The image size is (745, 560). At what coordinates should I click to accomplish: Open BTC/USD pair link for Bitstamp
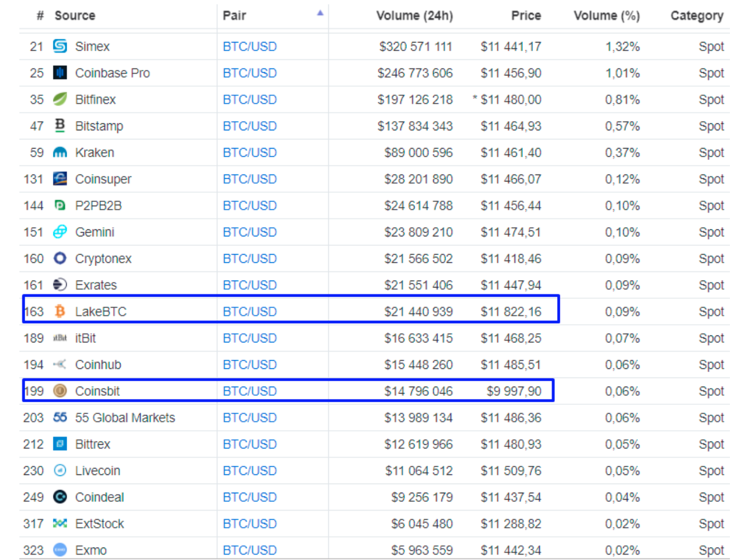tap(250, 125)
